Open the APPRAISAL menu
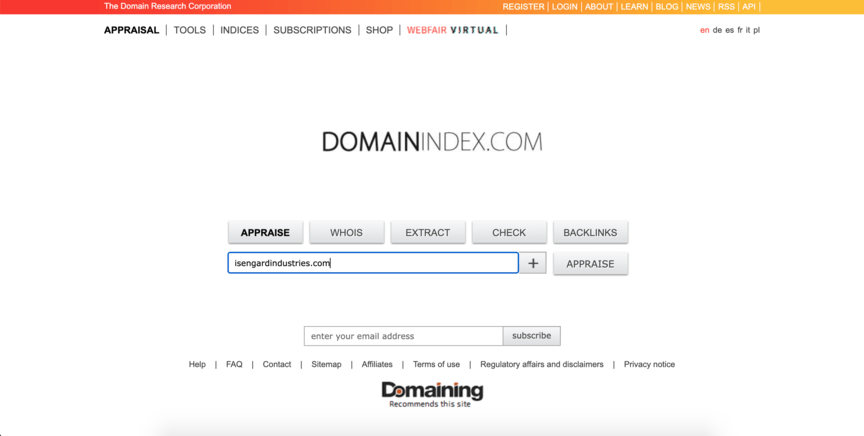 tap(131, 30)
